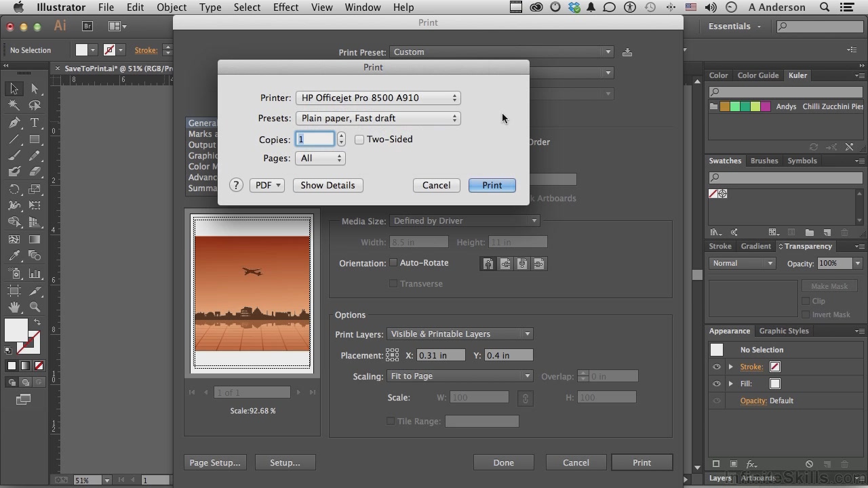
Task: Select the Rectangle tool
Action: [35, 139]
